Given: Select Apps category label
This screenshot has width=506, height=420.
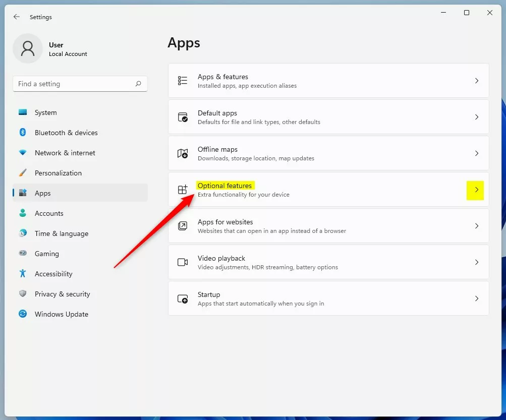Looking at the screenshot, I should pos(42,193).
